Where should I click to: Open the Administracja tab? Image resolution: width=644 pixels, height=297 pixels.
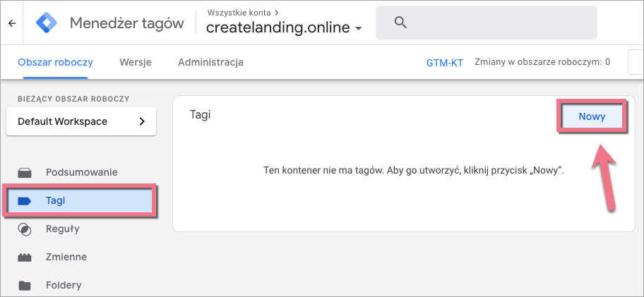pyautogui.click(x=210, y=62)
